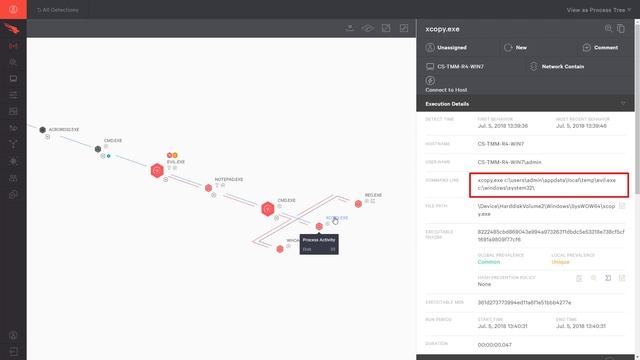Click the Comment button
Screen dimensions: 640x360
click(600, 47)
